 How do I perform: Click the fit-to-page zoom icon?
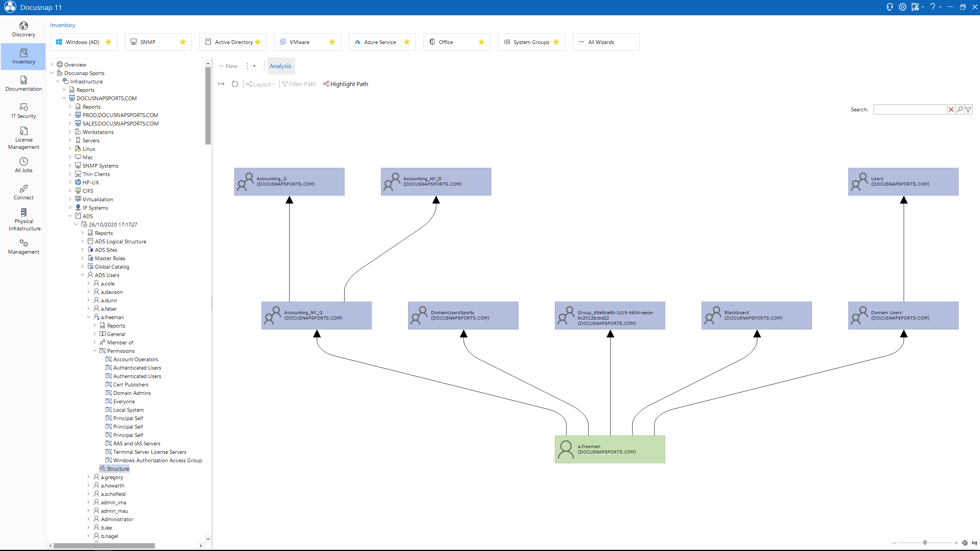(965, 543)
